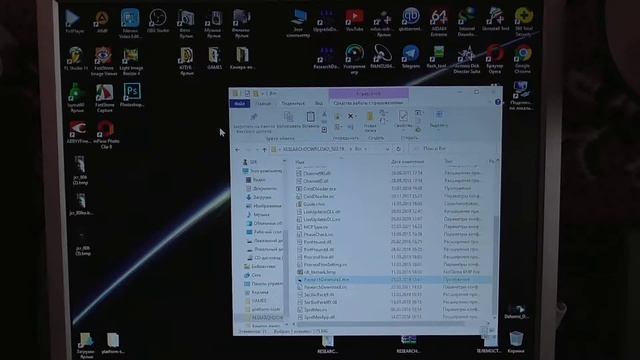This screenshot has height=360, width=640.
Task: Launch Telegram from the desktop
Action: coord(411,57)
